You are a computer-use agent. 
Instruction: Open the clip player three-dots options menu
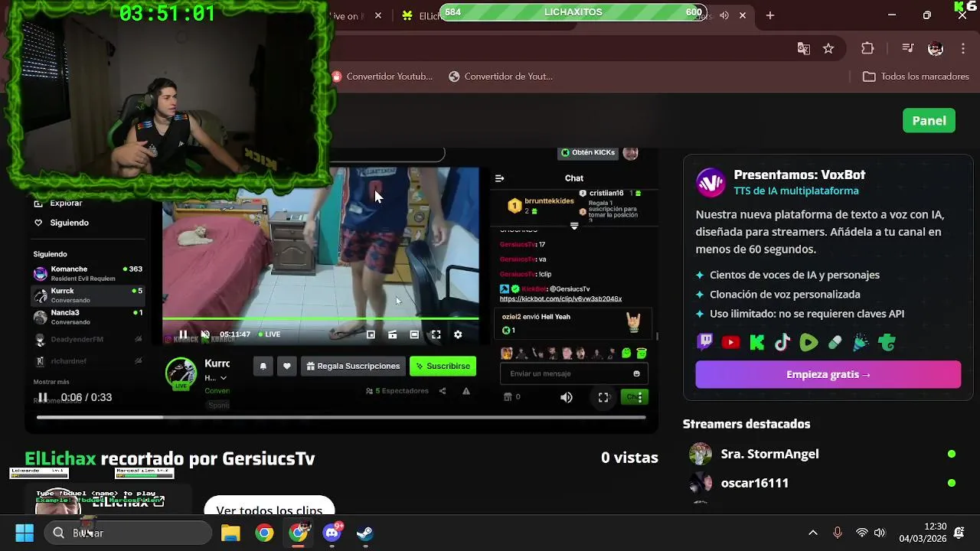(640, 397)
